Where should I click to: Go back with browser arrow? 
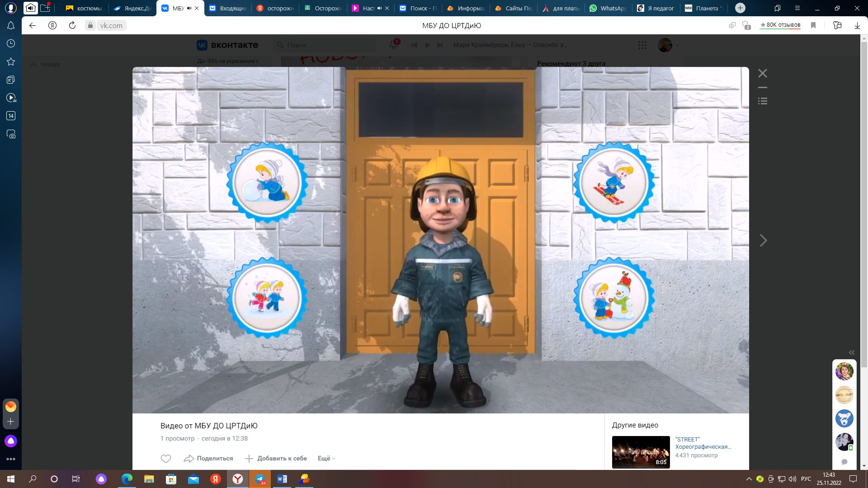(33, 25)
